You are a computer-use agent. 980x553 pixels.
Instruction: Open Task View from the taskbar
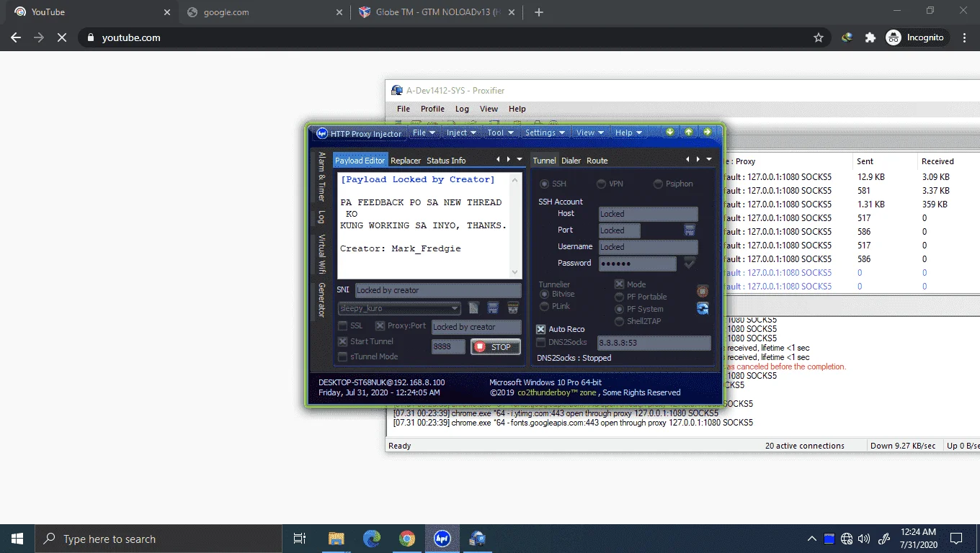[300, 539]
